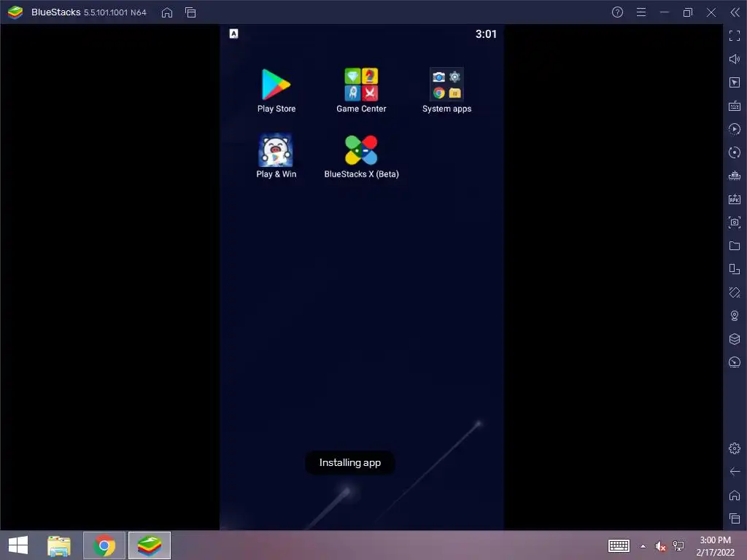Open BlueStacks settings gear in sidebar

(735, 448)
